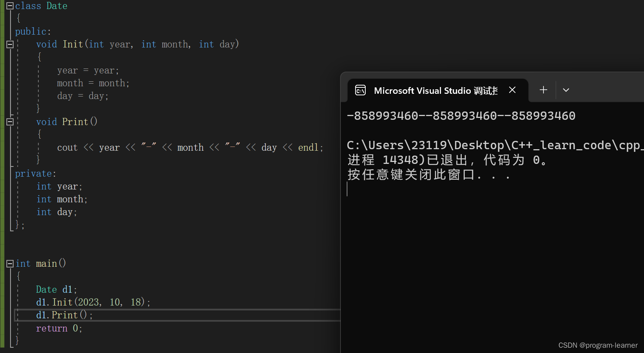
Task: Click the console output '-858993460' line
Action: (461, 116)
